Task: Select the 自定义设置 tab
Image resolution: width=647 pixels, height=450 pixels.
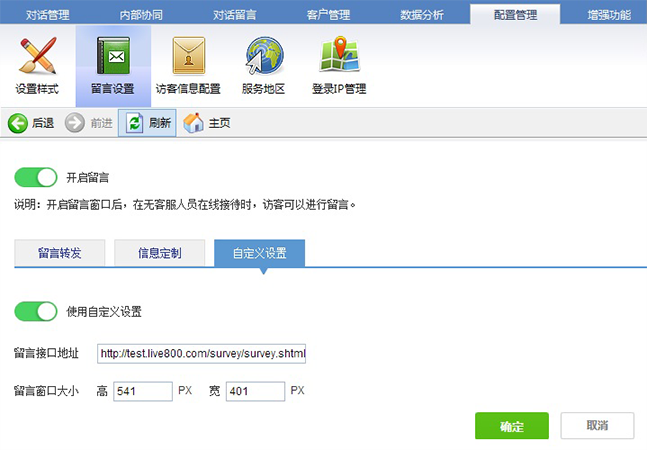Action: (x=259, y=253)
